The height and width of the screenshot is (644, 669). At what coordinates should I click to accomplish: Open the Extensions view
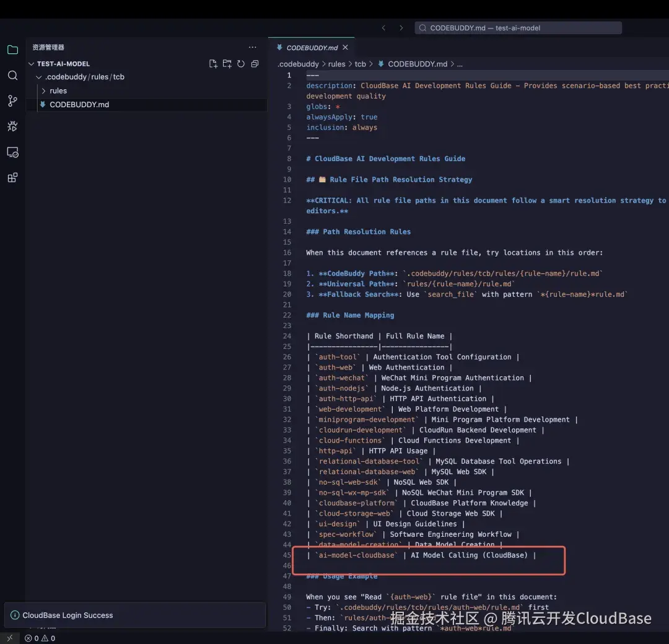point(12,178)
